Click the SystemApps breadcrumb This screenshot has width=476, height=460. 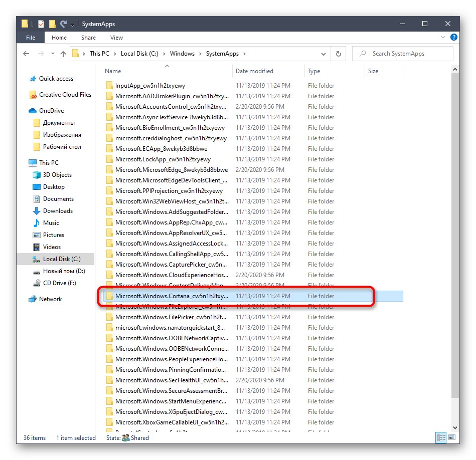pos(222,54)
